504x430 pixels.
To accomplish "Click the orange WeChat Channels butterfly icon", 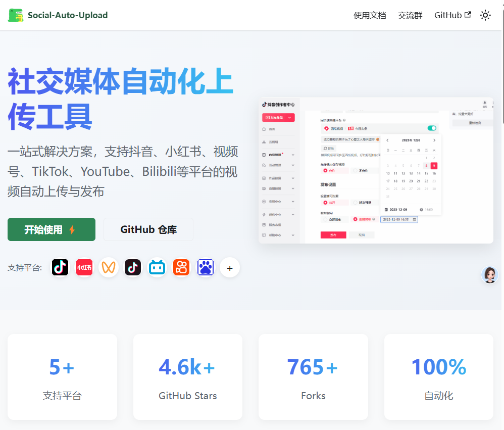I will (x=109, y=267).
